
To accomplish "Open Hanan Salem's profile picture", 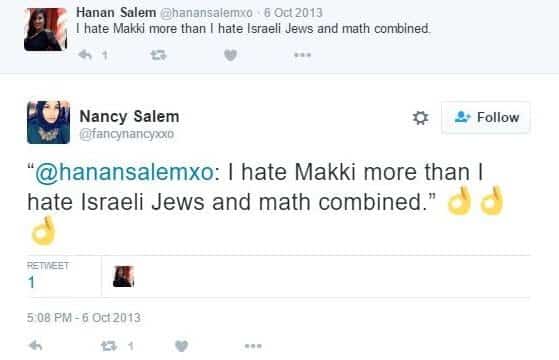I will tap(46, 29).
